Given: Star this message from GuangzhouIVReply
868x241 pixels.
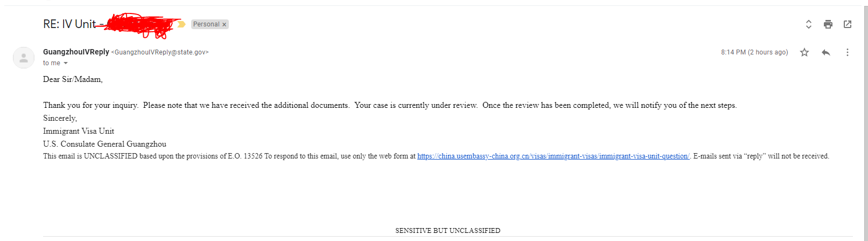Looking at the screenshot, I should [x=804, y=52].
